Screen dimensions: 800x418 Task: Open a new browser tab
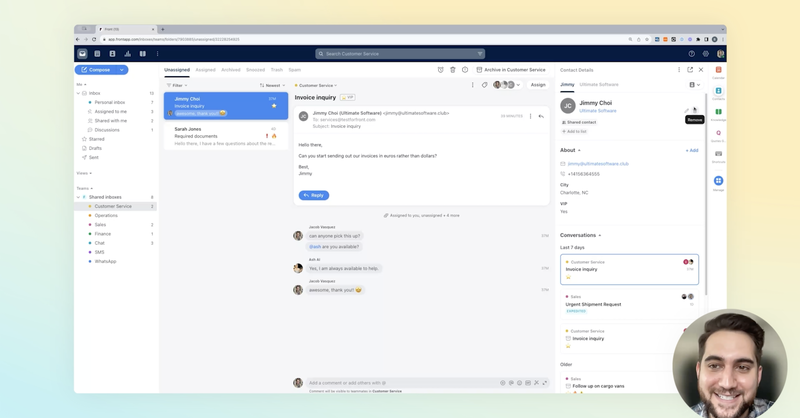coord(162,30)
